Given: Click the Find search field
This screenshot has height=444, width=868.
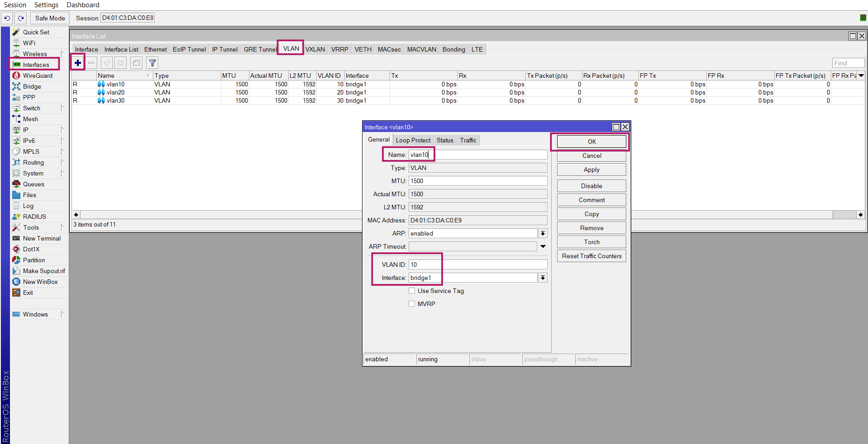Looking at the screenshot, I should tap(848, 63).
